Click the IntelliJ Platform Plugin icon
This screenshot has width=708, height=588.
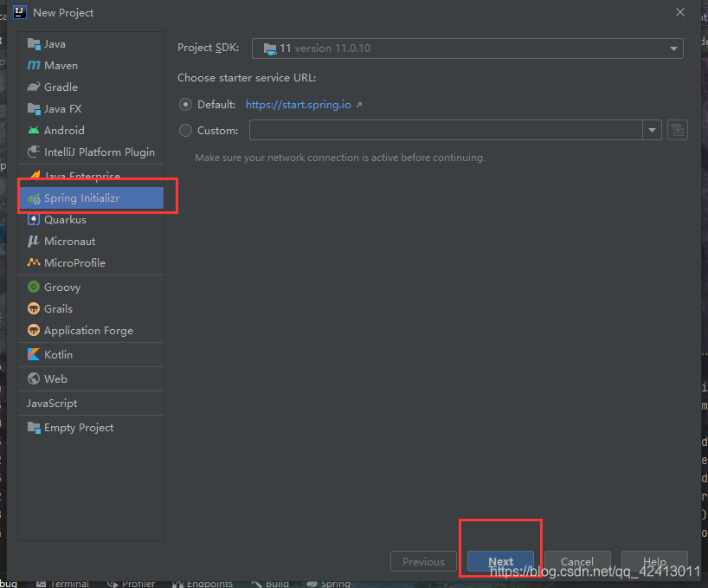pyautogui.click(x=34, y=152)
